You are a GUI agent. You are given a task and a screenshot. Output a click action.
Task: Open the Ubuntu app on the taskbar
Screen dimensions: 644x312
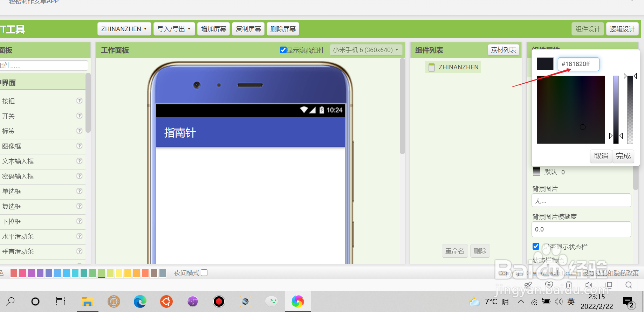coord(166,301)
